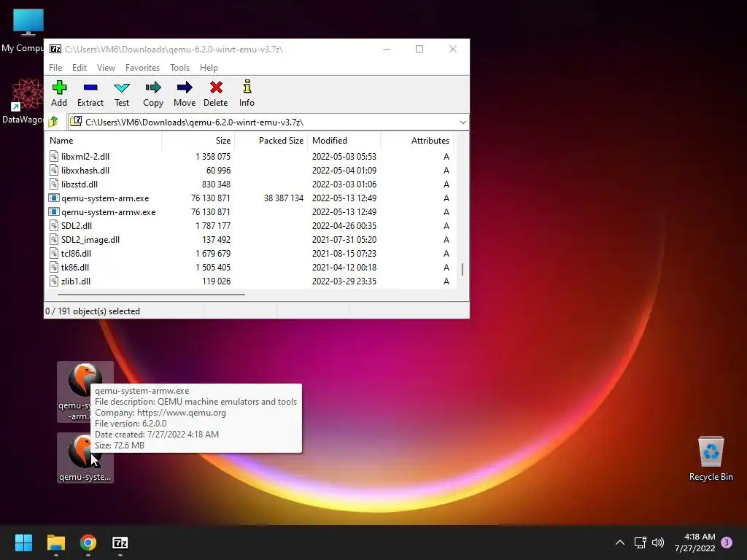Open notification badge showing 3
Image resolution: width=747 pixels, height=560 pixels.
click(727, 542)
